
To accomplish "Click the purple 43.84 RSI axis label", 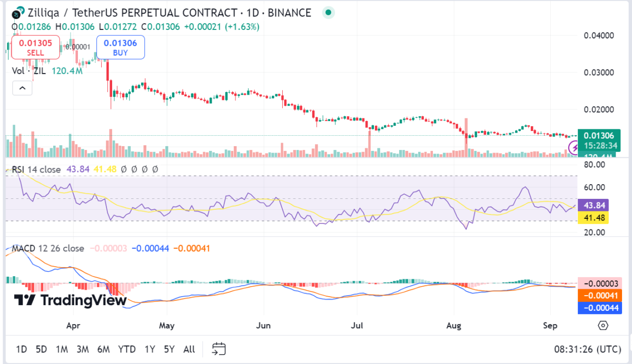I will [x=593, y=206].
